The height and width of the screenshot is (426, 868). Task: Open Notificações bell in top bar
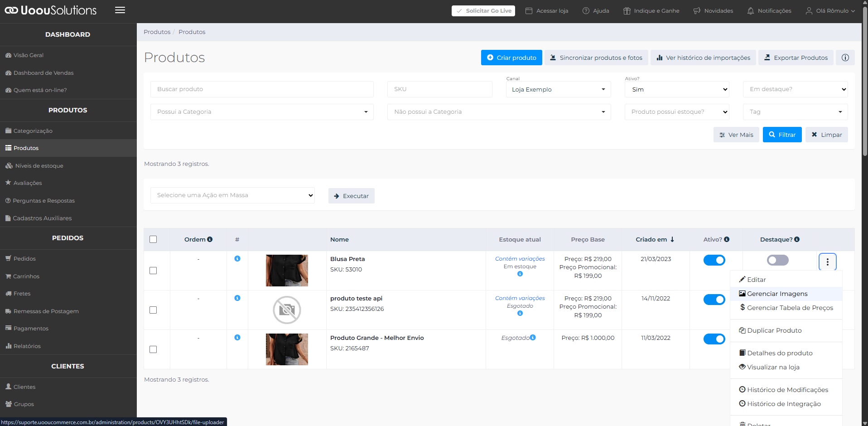[769, 11]
